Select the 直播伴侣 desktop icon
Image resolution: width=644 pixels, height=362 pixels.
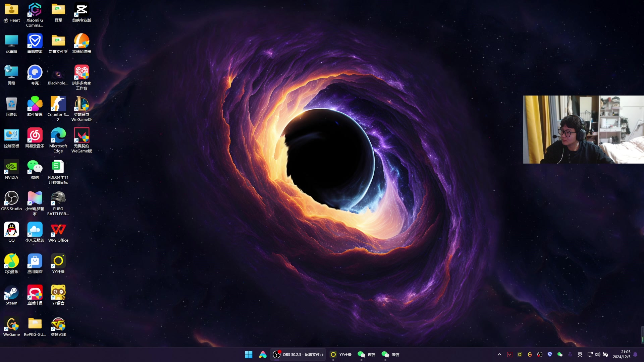[35, 295]
